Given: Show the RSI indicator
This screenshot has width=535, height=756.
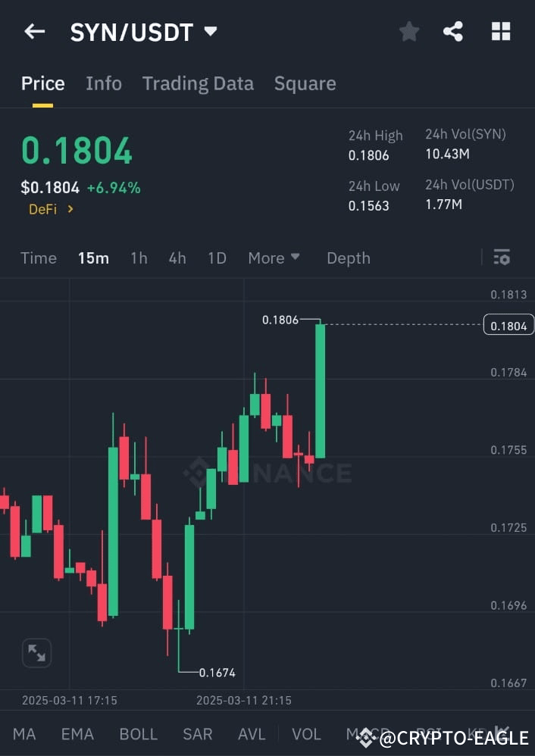Looking at the screenshot, I should coord(428,733).
